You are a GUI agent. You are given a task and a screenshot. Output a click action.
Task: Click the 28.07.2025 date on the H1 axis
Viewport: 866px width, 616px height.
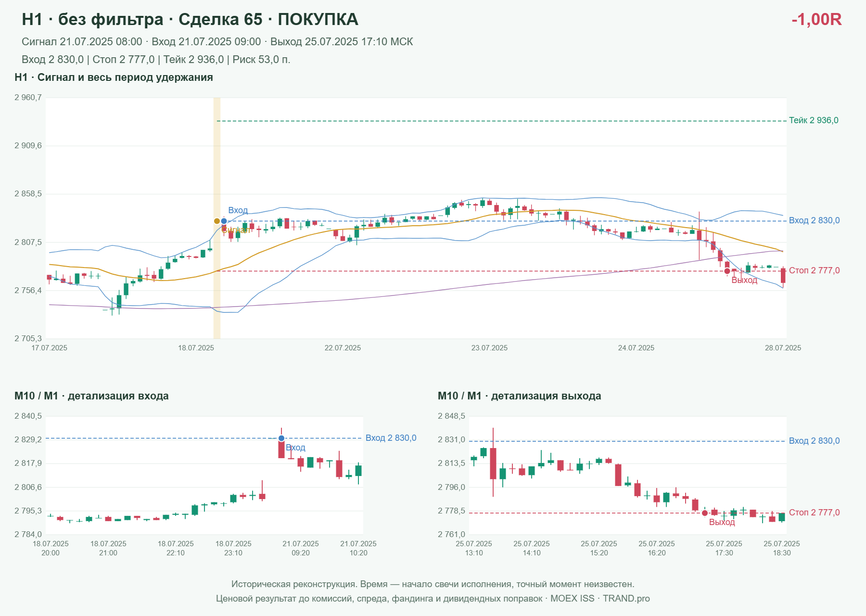coord(783,348)
